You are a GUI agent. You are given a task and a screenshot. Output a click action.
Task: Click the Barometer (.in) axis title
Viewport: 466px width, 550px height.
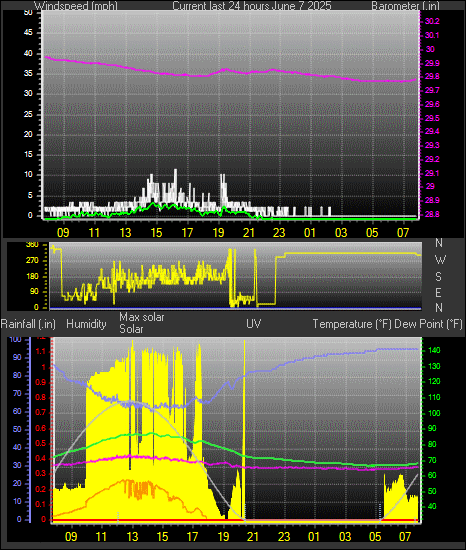(x=406, y=6)
